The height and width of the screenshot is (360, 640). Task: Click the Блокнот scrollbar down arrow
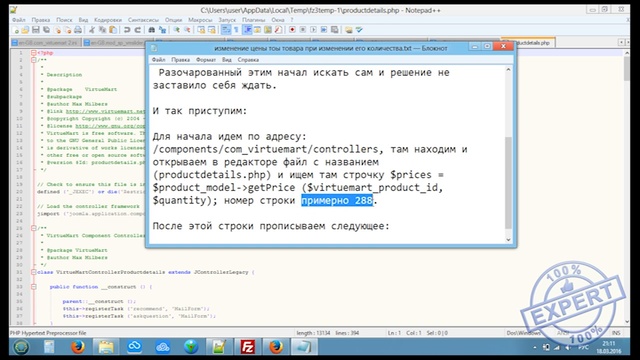point(508,240)
